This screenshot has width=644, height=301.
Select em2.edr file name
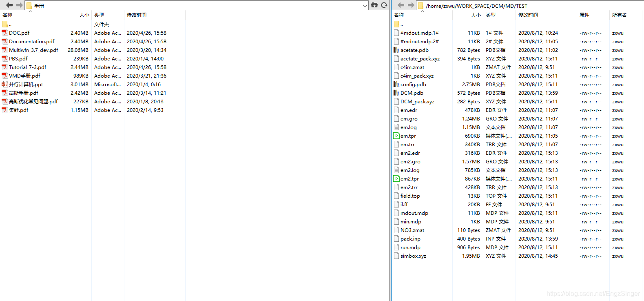[410, 153]
